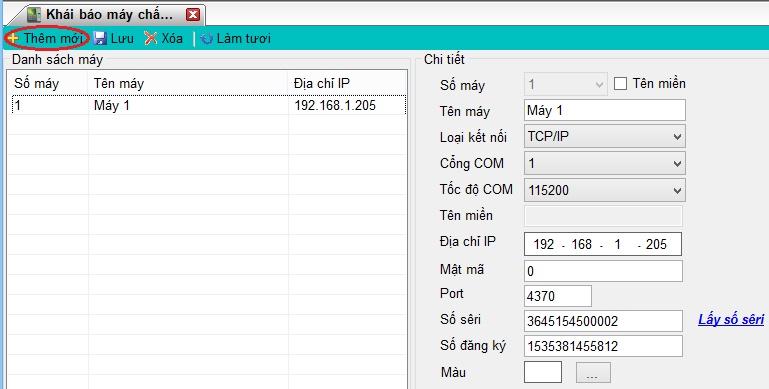The width and height of the screenshot is (769, 389).
Task: Select the Máy 1 row name cell
Action: (188, 105)
